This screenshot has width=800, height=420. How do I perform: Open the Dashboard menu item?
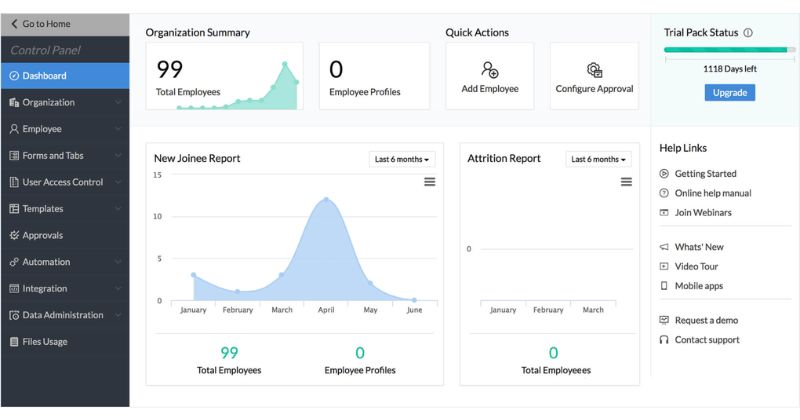[65, 76]
